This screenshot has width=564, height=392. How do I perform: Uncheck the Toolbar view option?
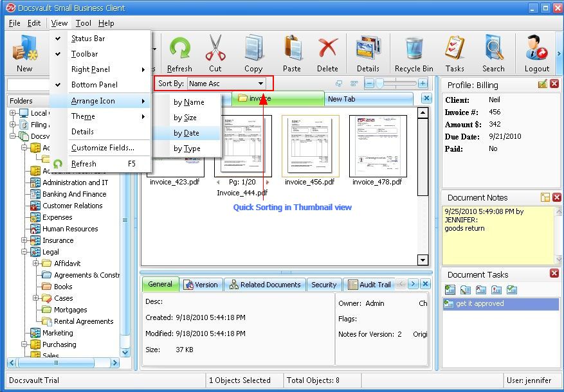tap(85, 54)
